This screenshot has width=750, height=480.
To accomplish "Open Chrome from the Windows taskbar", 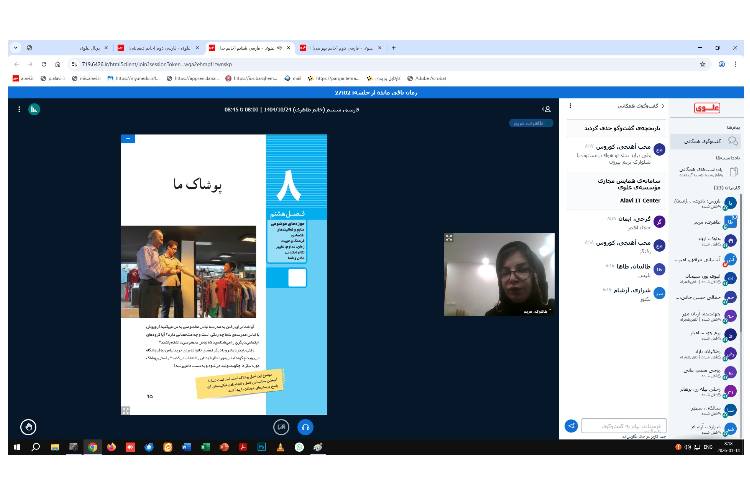I will point(92,447).
